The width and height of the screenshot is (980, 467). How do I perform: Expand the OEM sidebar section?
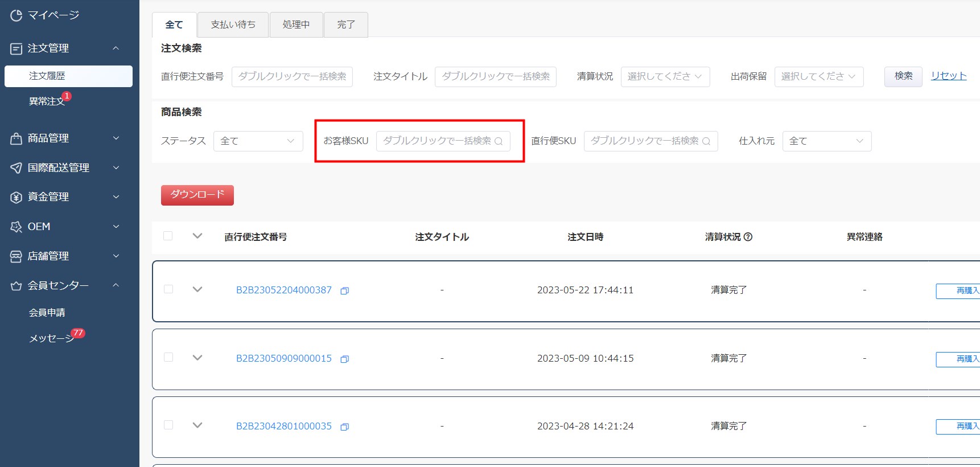[116, 227]
